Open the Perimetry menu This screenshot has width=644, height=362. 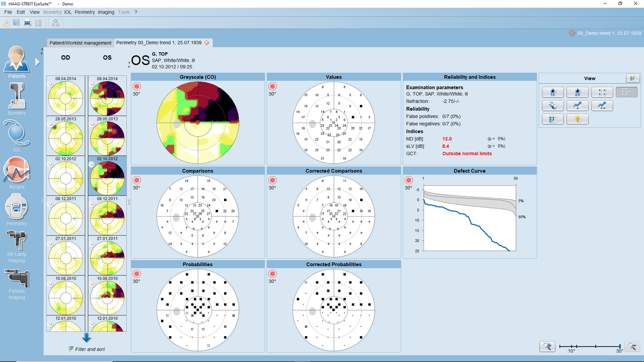(85, 12)
